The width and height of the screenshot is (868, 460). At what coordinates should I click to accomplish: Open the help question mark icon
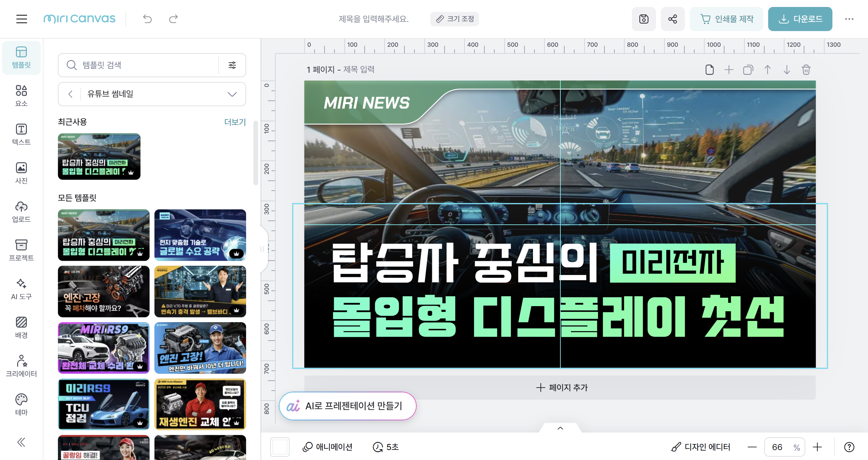point(849,447)
